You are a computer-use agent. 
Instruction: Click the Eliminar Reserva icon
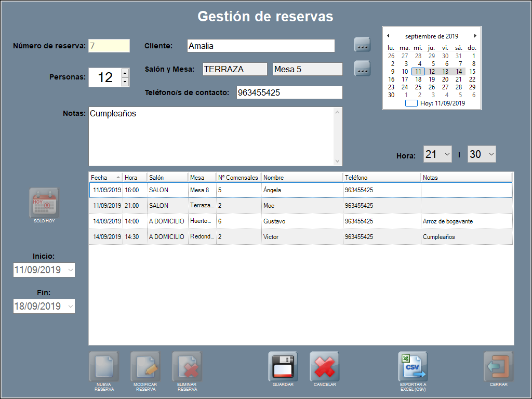[187, 367]
